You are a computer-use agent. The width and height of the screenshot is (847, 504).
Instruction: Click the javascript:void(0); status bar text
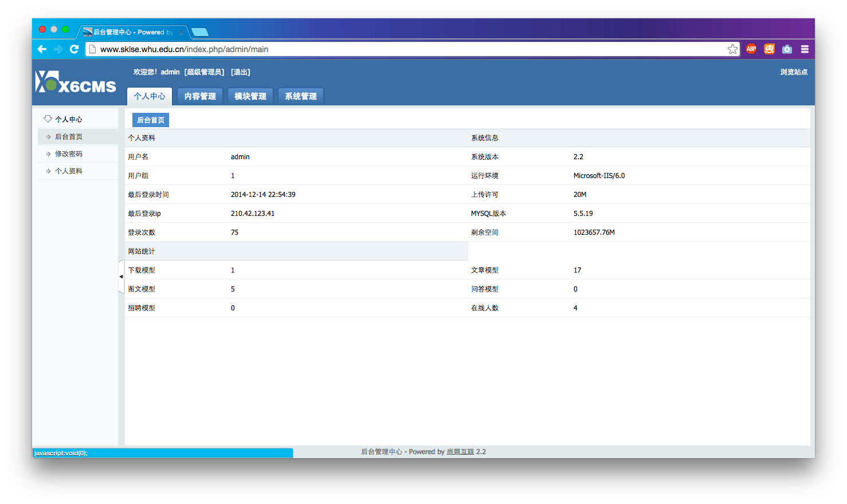coord(61,453)
